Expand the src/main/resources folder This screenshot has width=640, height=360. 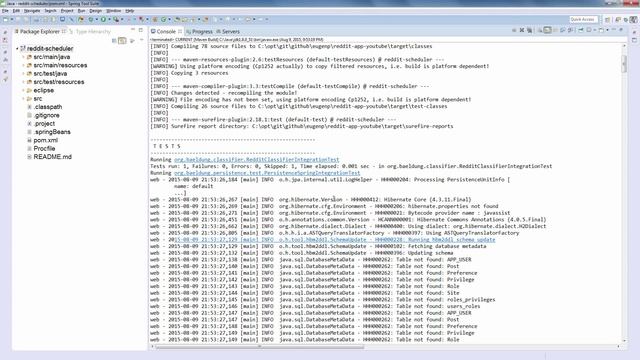click(x=23, y=65)
